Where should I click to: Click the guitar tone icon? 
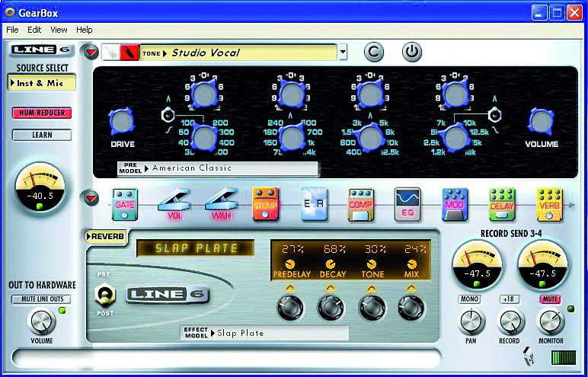[x=110, y=53]
